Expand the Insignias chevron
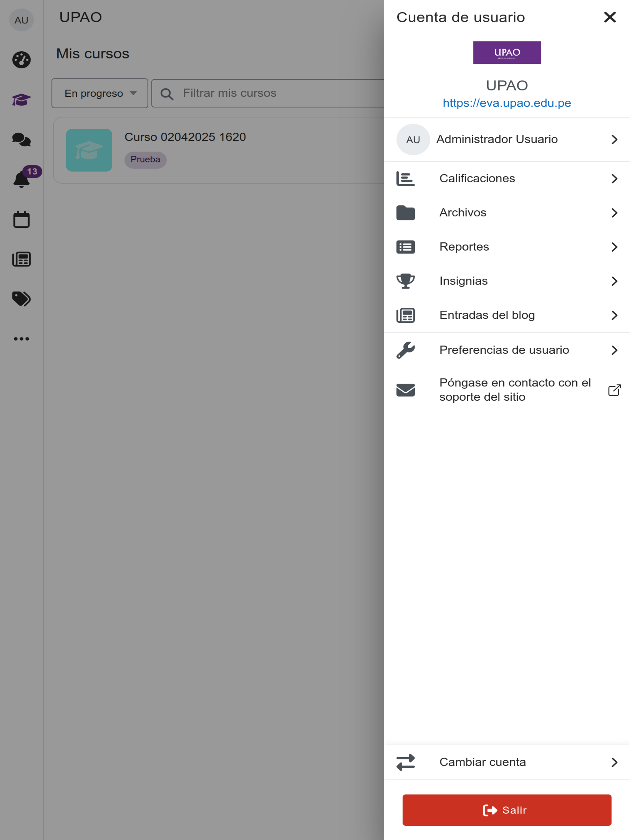Viewport: 630px width, 840px height. 614,281
